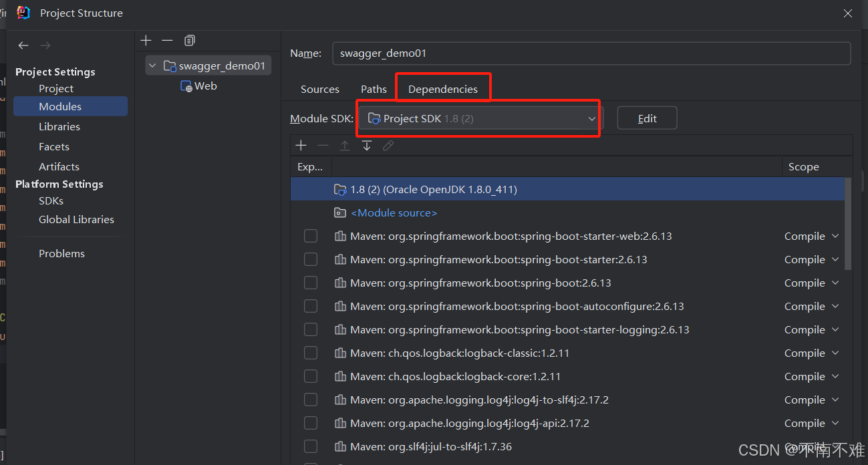Move dependency down with arrow icon
This screenshot has width=868, height=465.
click(367, 146)
